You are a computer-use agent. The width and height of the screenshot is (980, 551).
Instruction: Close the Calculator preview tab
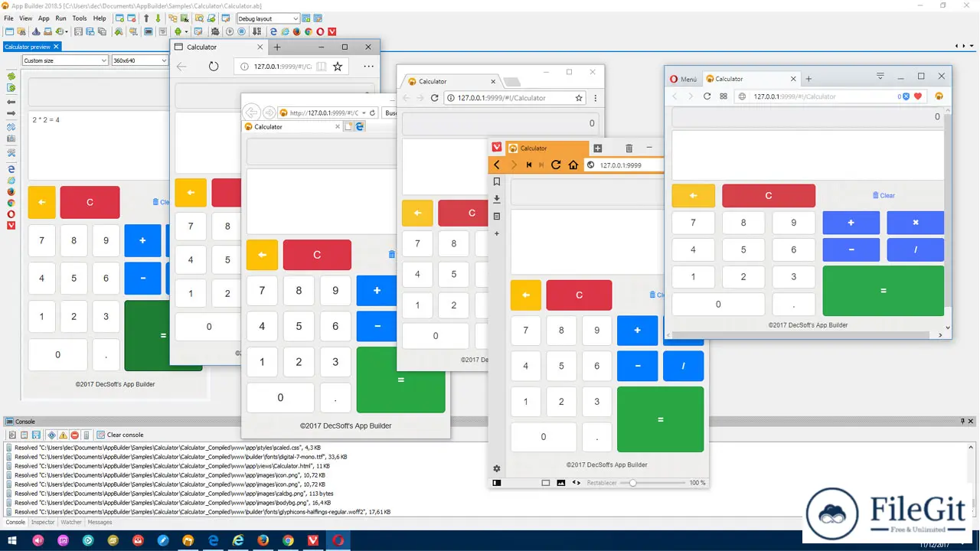point(56,47)
